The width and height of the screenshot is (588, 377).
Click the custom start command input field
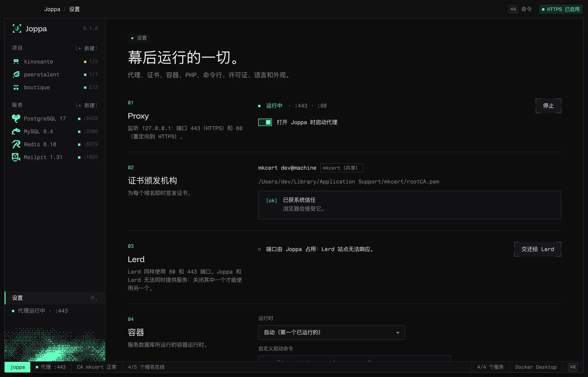tap(354, 359)
